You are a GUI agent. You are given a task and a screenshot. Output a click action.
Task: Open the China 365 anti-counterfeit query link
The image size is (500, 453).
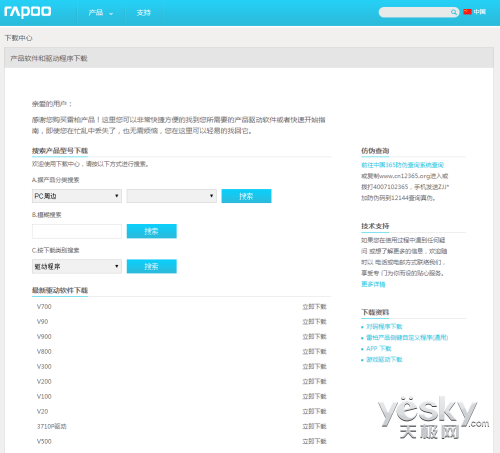coord(402,165)
